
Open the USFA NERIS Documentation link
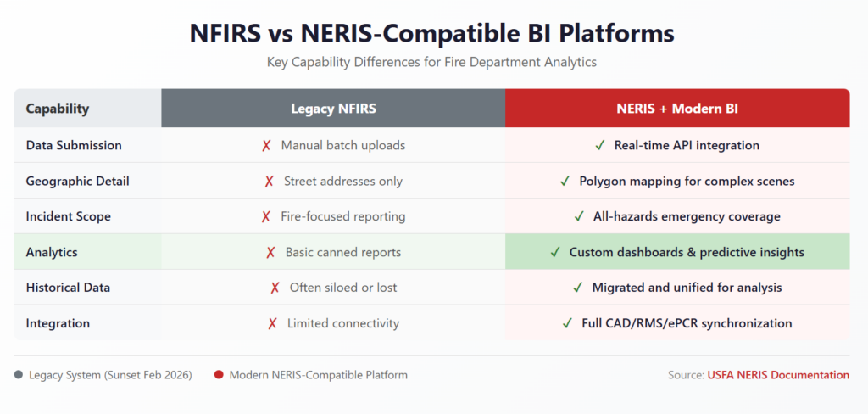(778, 375)
